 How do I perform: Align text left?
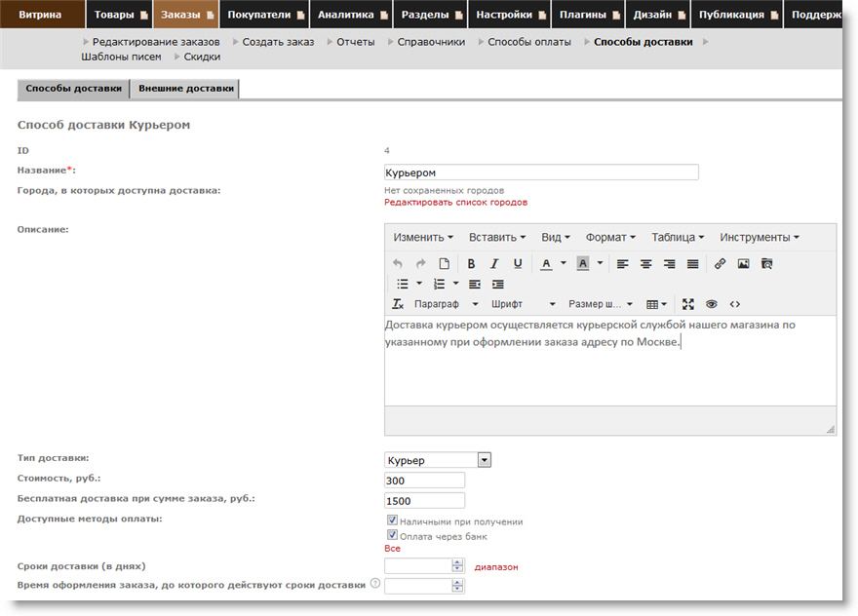coord(622,264)
